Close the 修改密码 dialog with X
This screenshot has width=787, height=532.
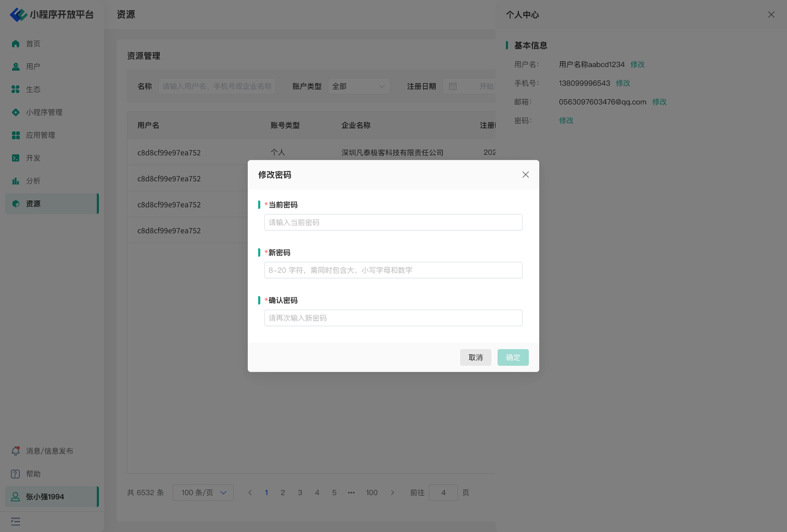(526, 174)
